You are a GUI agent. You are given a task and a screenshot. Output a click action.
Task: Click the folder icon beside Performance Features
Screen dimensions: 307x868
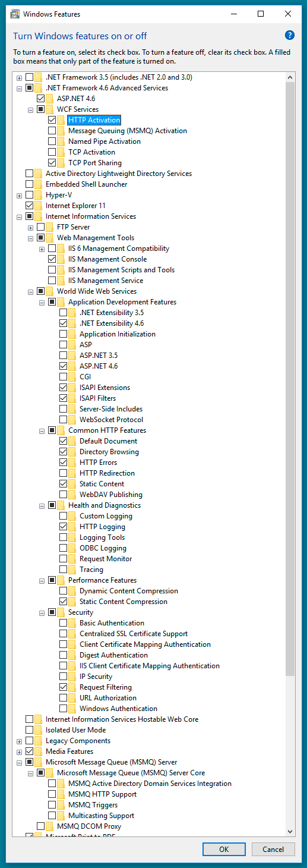[61, 580]
